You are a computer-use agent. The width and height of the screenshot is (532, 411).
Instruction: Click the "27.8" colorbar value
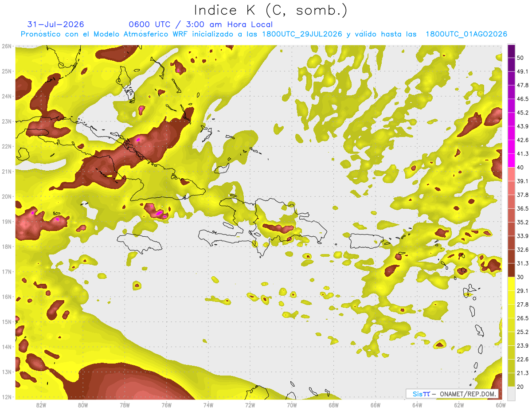[523, 305]
